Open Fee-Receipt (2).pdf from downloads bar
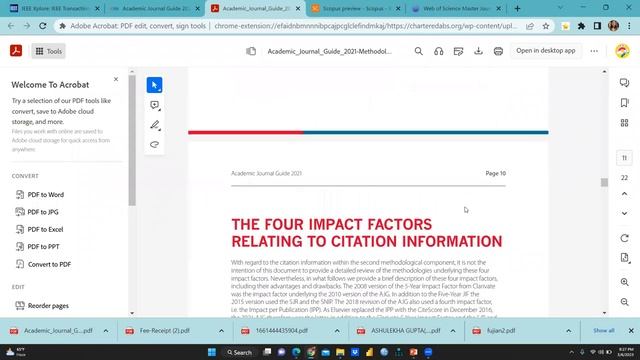 (164, 331)
